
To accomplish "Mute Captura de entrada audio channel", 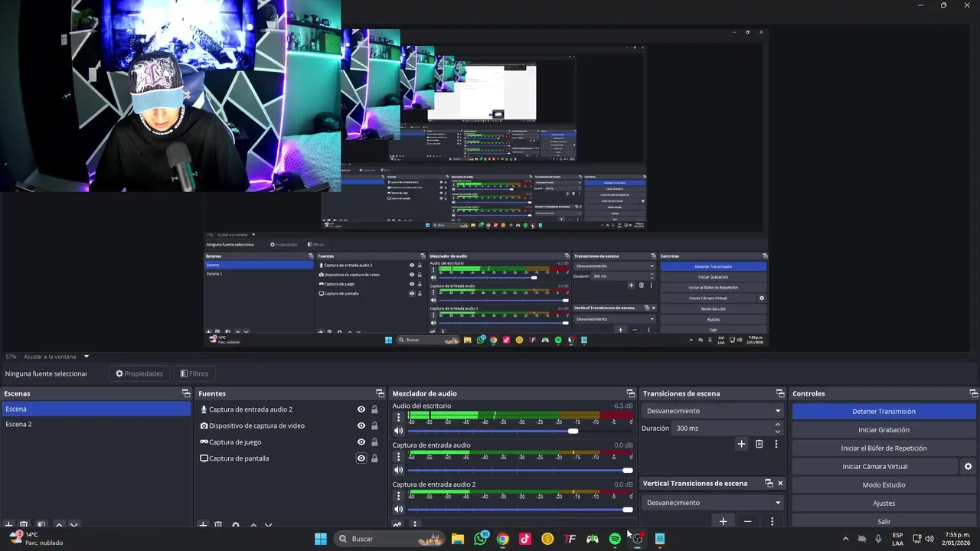I will click(x=398, y=470).
